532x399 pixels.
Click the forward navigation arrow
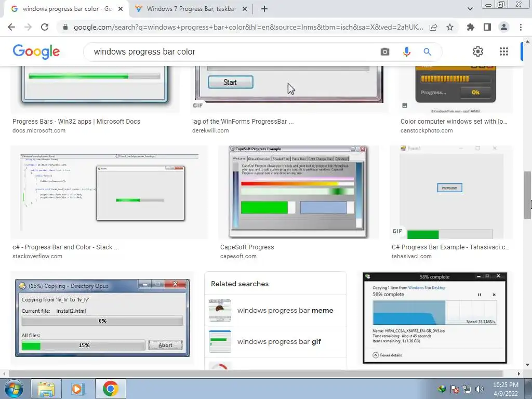28,27
